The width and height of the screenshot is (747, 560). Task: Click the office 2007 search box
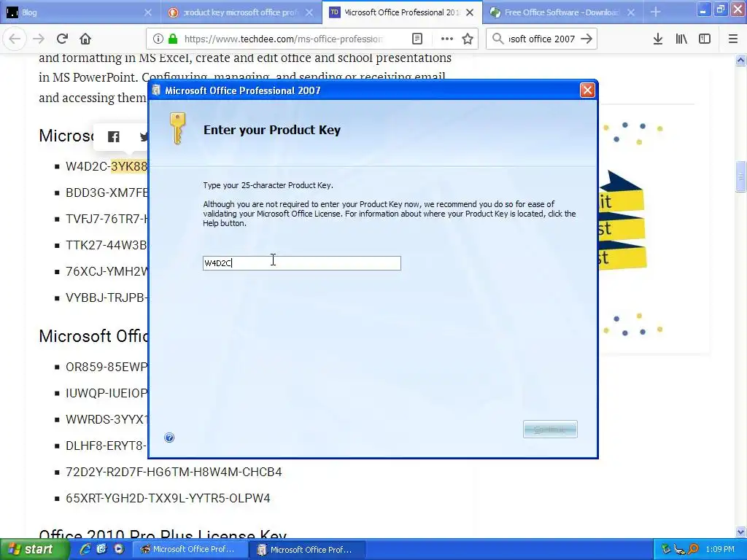point(542,39)
